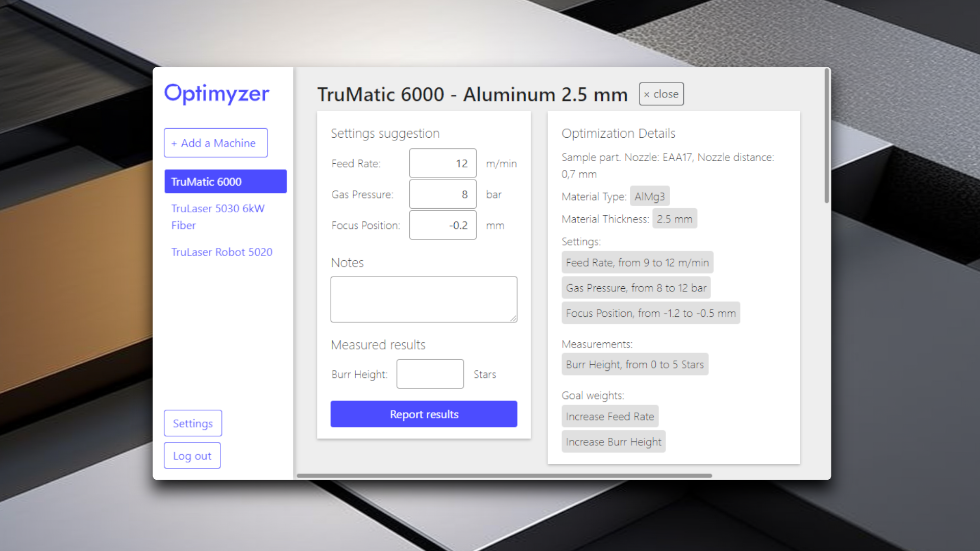Click the Burr Height measurement input field
This screenshot has width=980, height=551.
point(429,374)
